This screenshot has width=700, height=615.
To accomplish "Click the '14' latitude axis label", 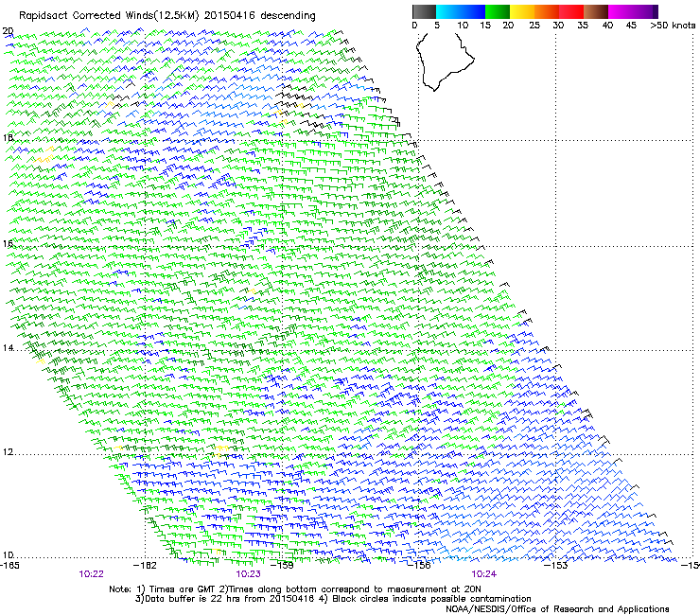I will coord(8,348).
